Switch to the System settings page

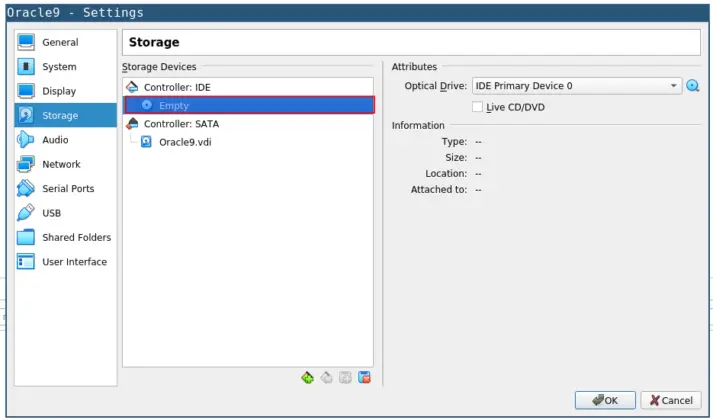pos(58,67)
